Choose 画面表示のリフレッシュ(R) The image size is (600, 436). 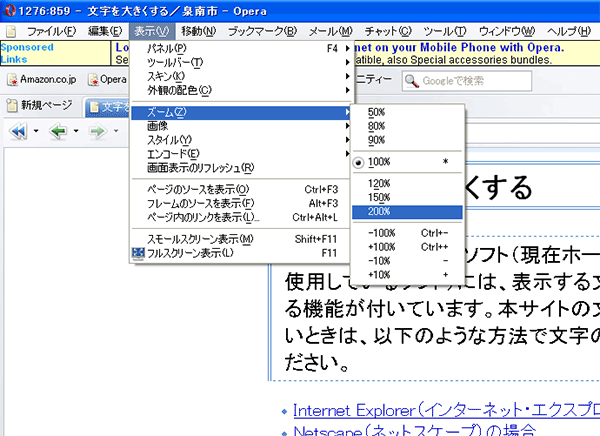(x=240, y=168)
